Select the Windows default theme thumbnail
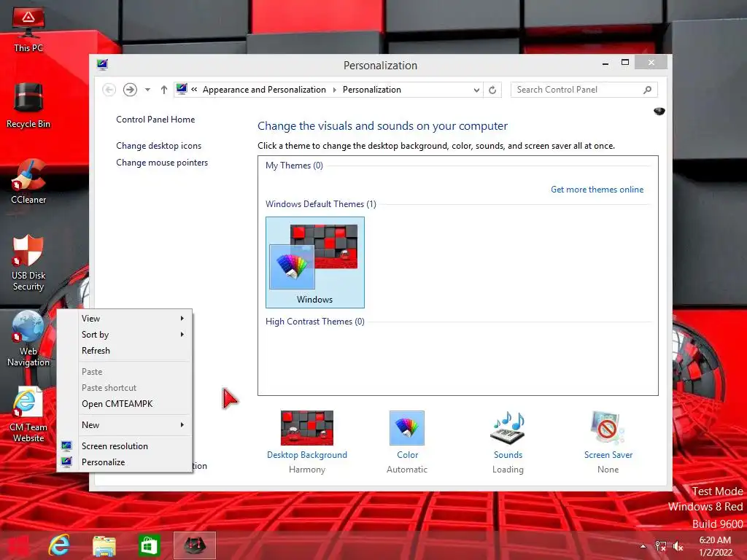Viewport: 747px width, 560px height. tap(315, 262)
